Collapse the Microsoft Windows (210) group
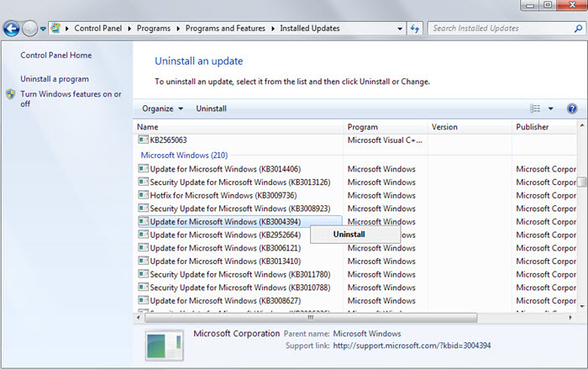Screen dimensions: 588x370 184,155
